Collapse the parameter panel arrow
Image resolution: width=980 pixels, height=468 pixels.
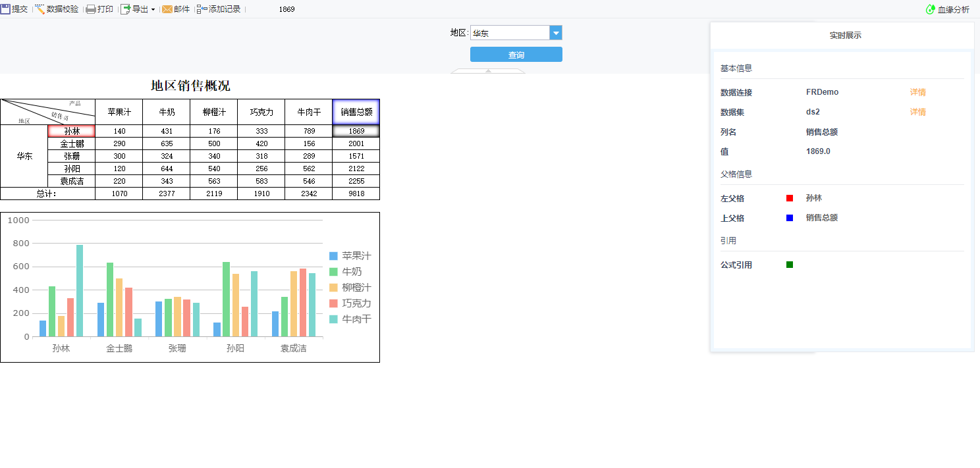pyautogui.click(x=488, y=70)
